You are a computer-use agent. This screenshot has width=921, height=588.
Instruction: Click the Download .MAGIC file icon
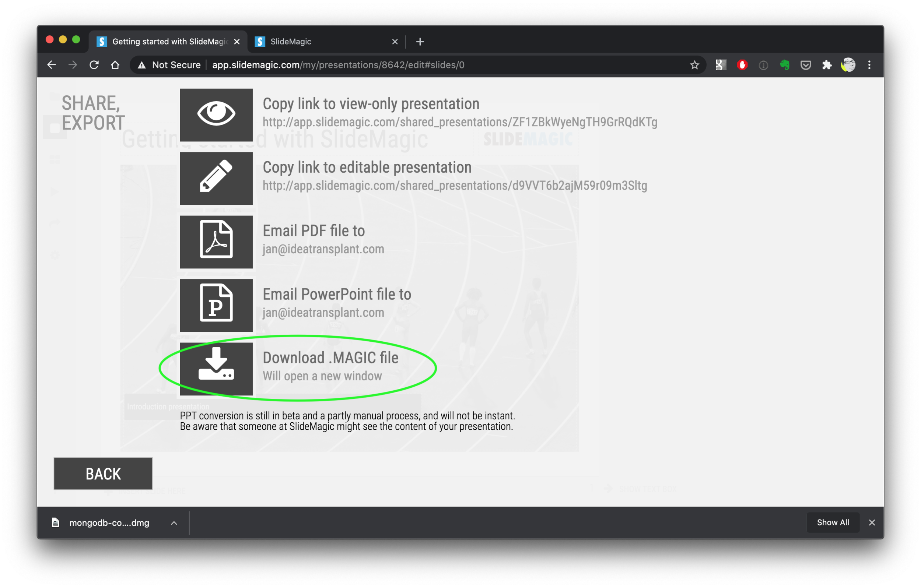click(x=216, y=369)
